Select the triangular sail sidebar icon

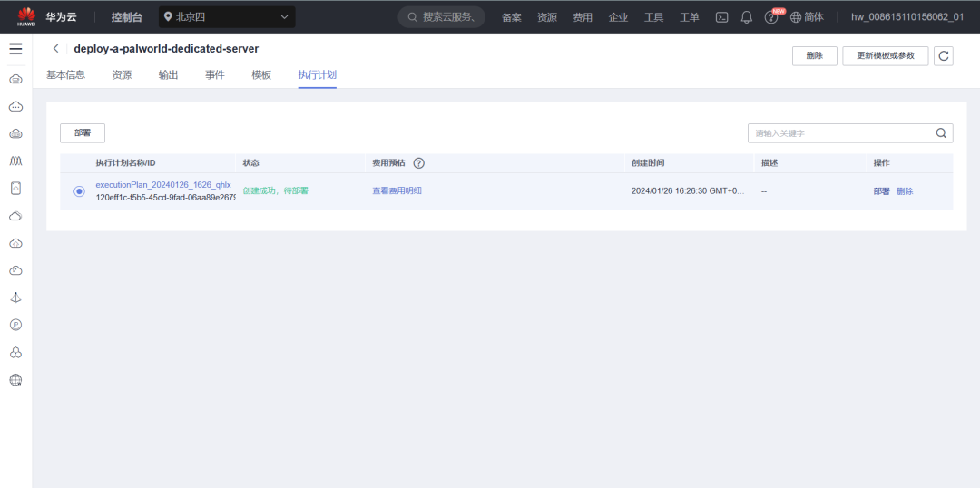coord(16,298)
